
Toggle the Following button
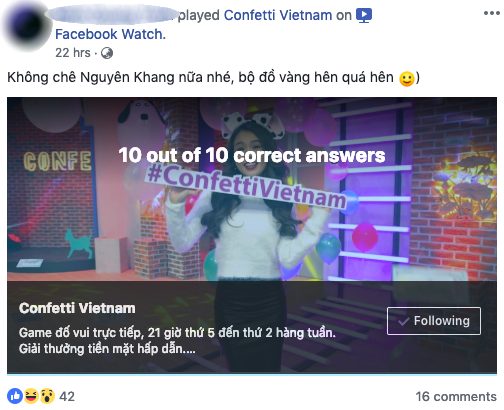434,321
